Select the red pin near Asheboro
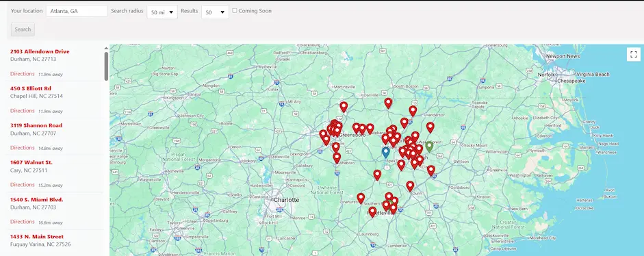 coord(337,158)
